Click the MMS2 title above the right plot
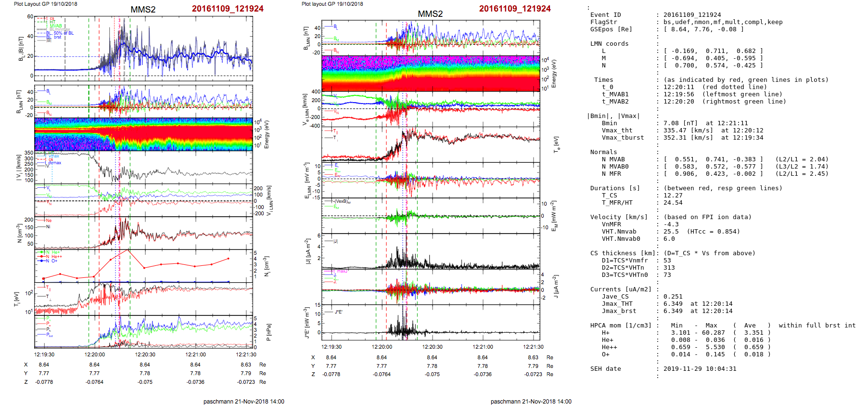Image resolution: width=868 pixels, height=405 pixels. [430, 14]
